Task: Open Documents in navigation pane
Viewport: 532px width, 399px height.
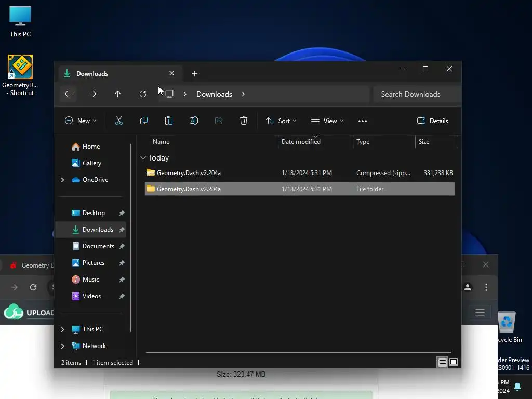Action: [x=98, y=246]
